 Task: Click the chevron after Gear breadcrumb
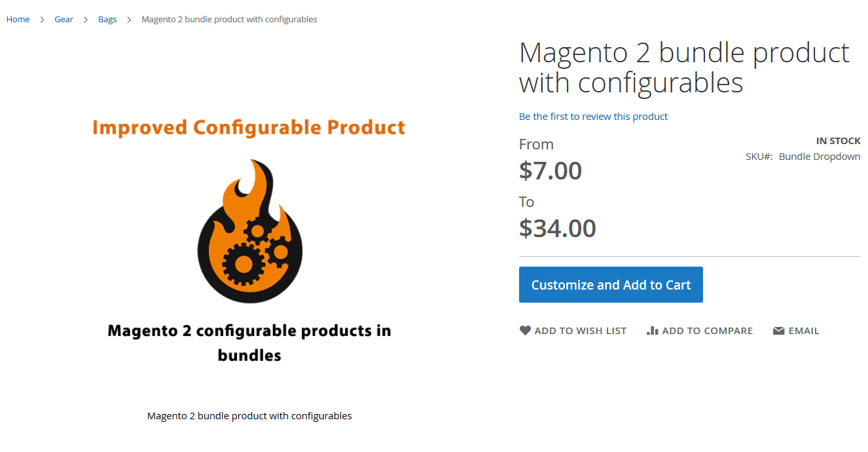[86, 20]
